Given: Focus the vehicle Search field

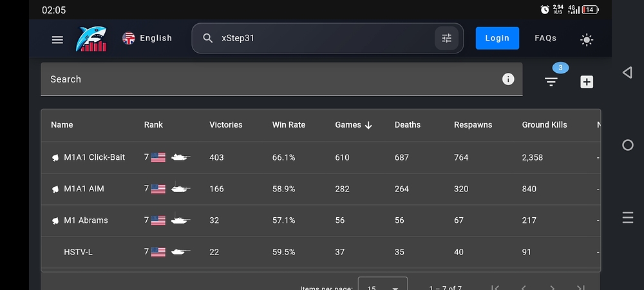Looking at the screenshot, I should point(281,79).
